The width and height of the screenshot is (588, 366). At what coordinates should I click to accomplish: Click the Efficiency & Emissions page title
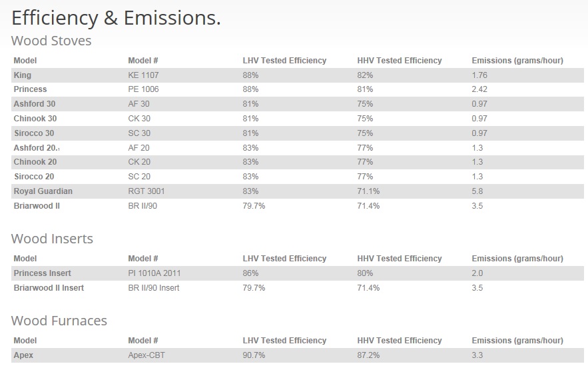point(117,18)
